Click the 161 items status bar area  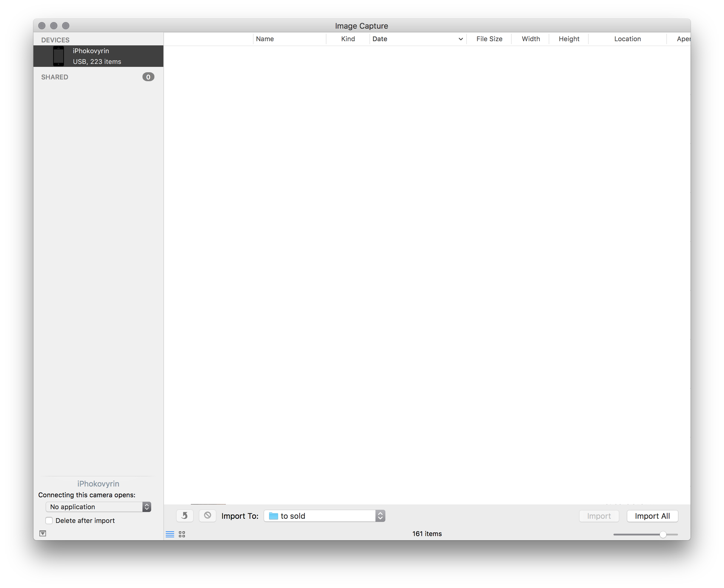pos(427,533)
